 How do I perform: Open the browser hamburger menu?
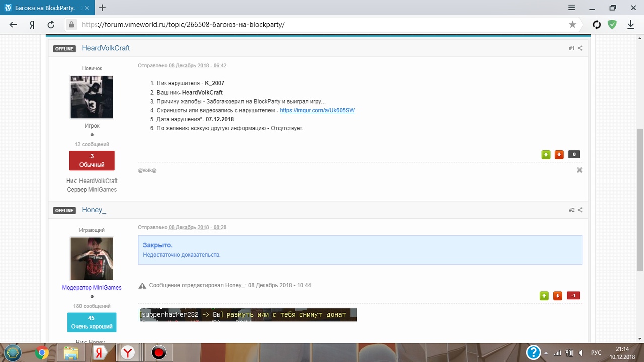[x=572, y=8]
